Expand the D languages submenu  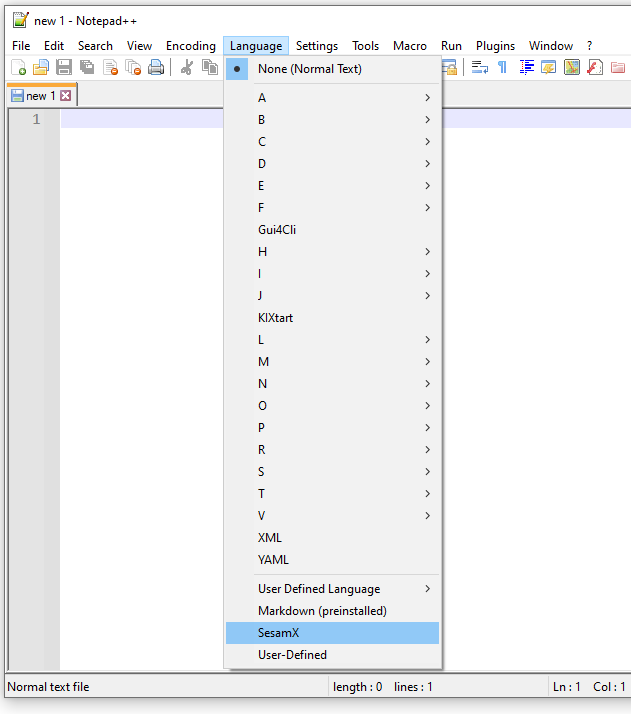click(x=332, y=163)
